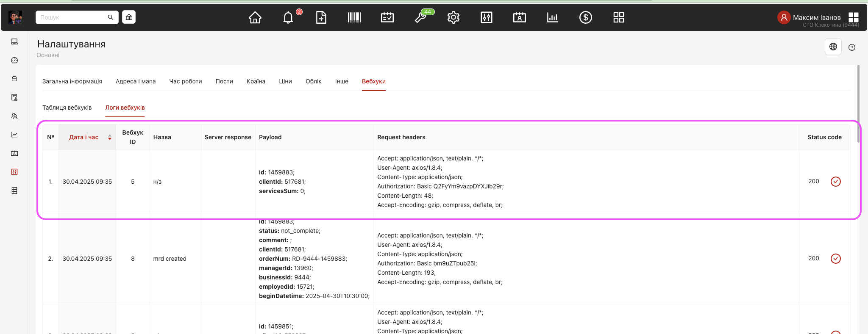The width and height of the screenshot is (868, 334).
Task: Open the Час роботи settings tab
Action: pyautogui.click(x=186, y=81)
